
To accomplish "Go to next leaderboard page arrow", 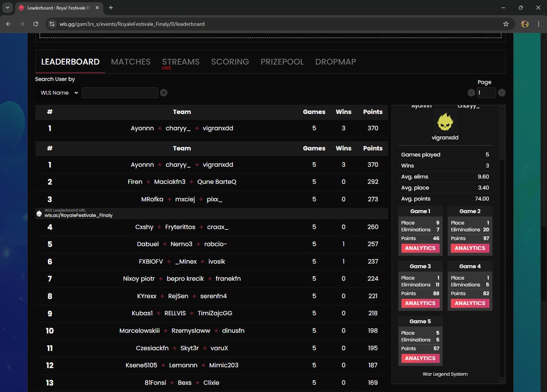I will point(501,93).
